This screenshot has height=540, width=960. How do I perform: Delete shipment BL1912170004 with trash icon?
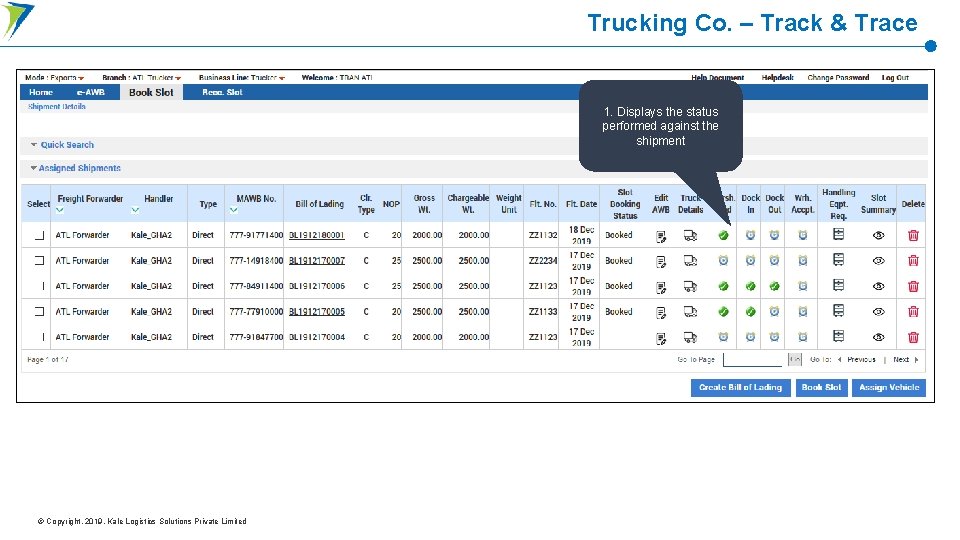pos(913,337)
